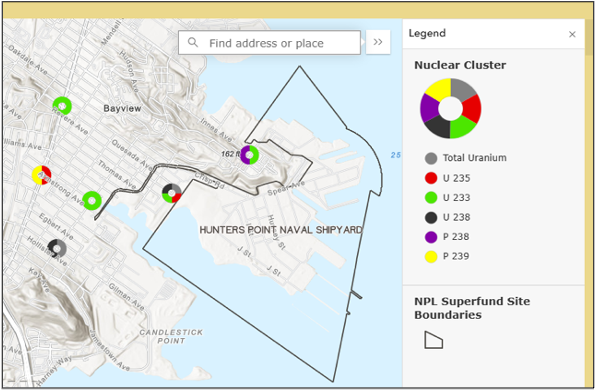The height and width of the screenshot is (390, 596).
Task: Click the search magnifier icon
Action: (x=193, y=42)
